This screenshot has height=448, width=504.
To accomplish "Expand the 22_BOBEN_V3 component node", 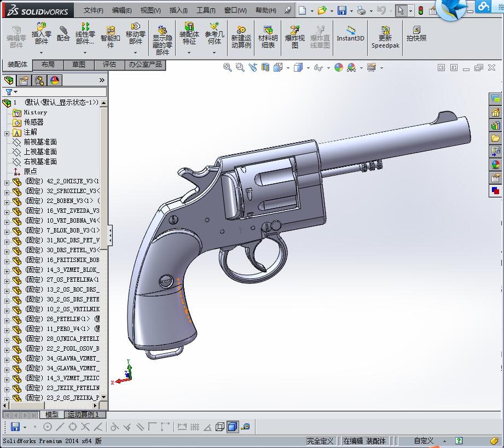I will click(x=7, y=202).
